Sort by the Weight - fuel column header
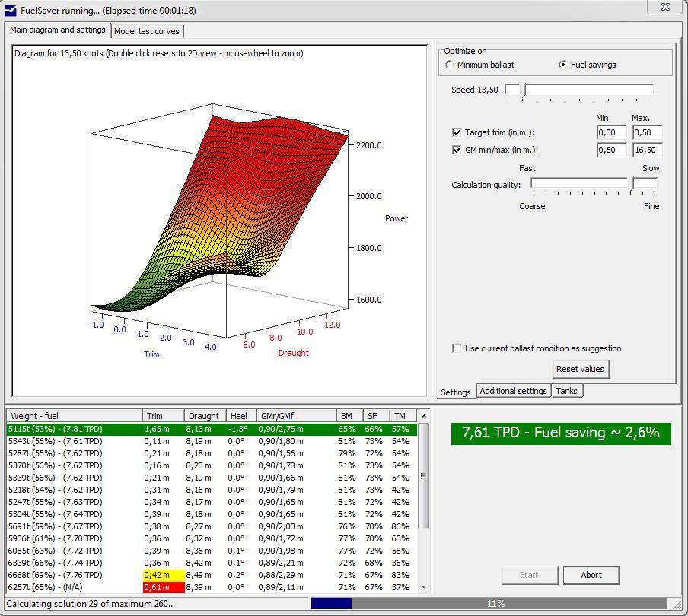 click(74, 416)
